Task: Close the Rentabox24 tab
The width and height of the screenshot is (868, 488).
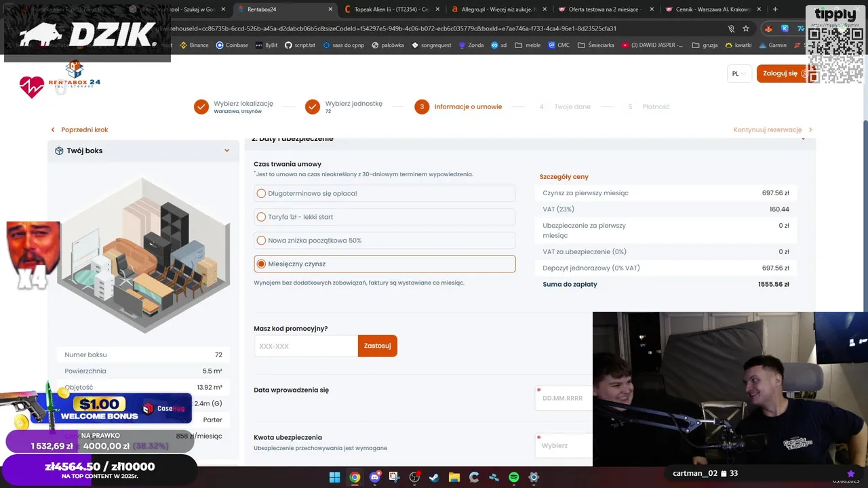Action: [x=330, y=9]
